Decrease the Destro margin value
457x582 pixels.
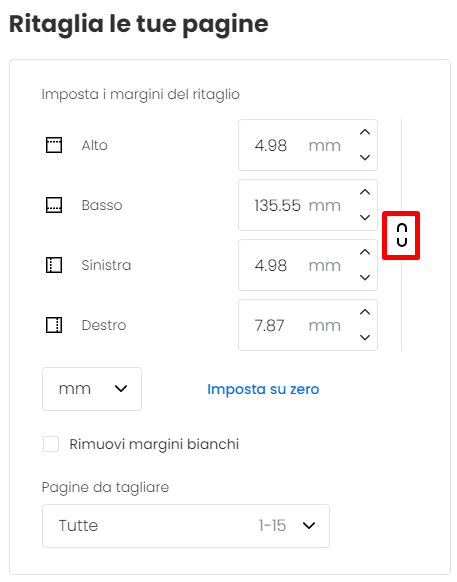coord(365,338)
